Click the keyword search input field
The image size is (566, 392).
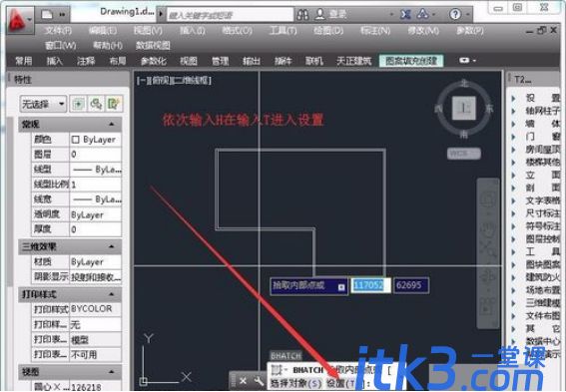coord(231,15)
